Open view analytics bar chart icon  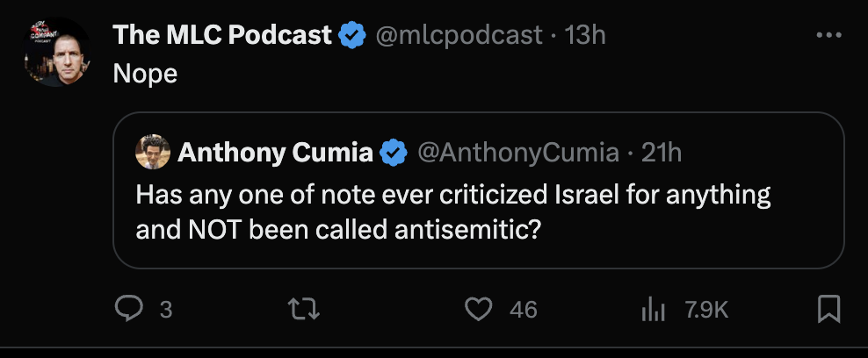(652, 309)
